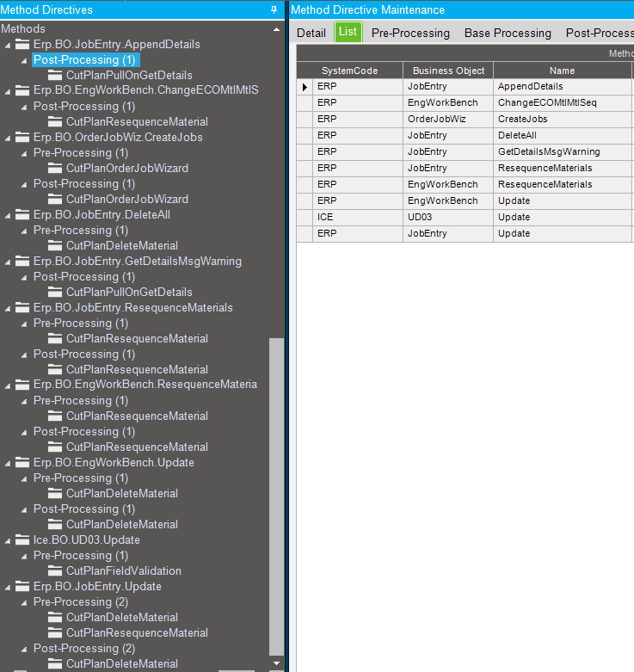Select the List tab
The image size is (634, 672).
click(348, 32)
